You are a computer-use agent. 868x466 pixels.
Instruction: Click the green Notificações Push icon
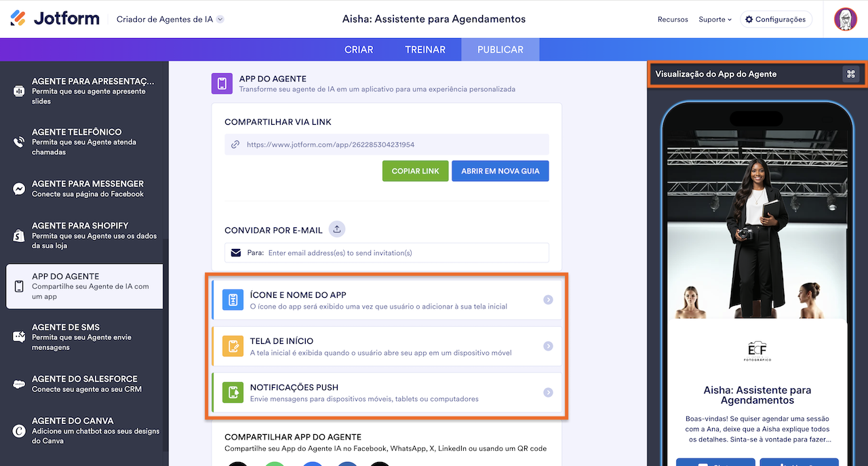click(x=233, y=393)
